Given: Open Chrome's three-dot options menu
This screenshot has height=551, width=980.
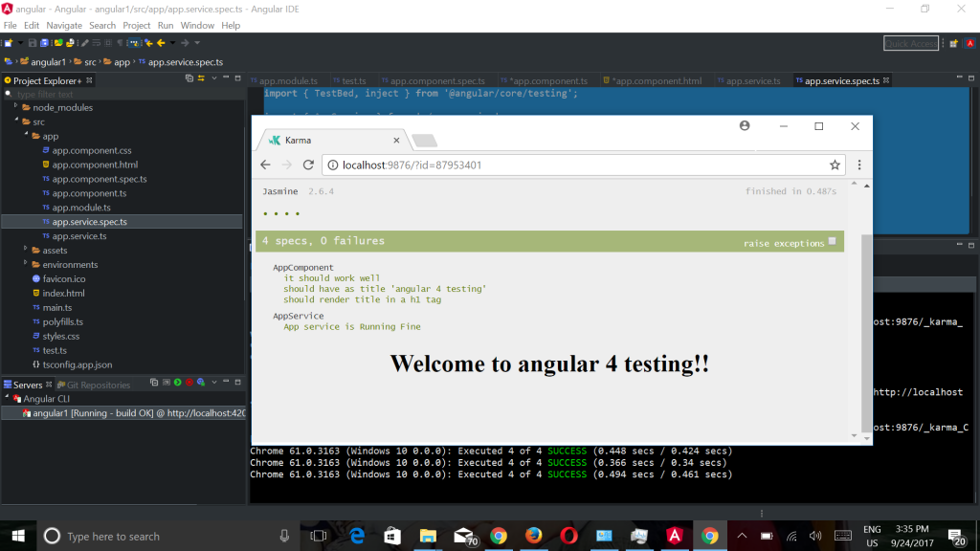Looking at the screenshot, I should click(858, 165).
